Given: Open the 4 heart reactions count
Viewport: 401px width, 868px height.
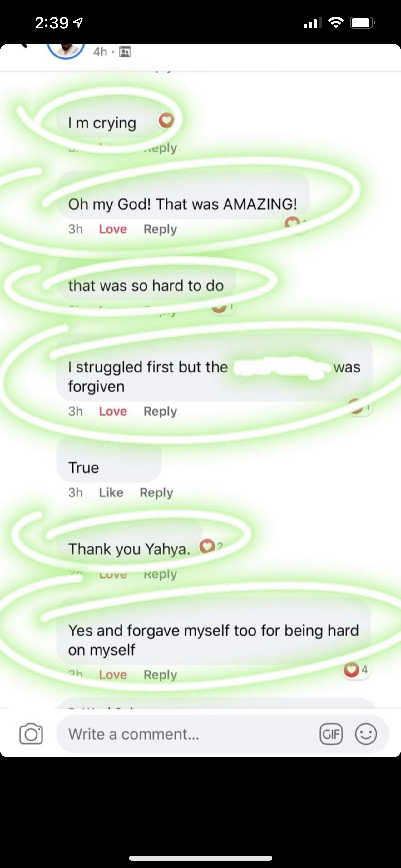Looking at the screenshot, I should 356,670.
